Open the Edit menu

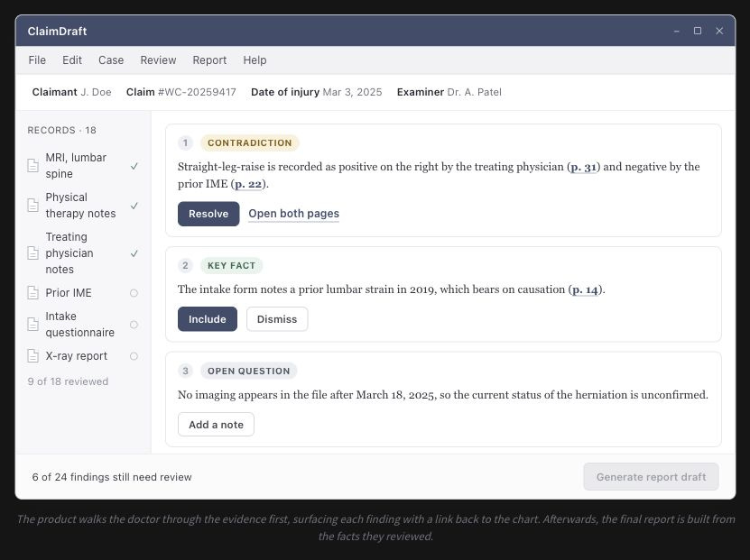pos(72,60)
